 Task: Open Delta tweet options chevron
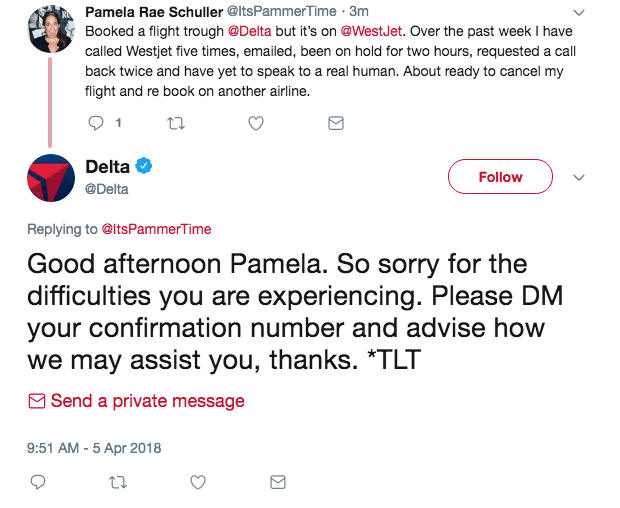click(578, 177)
